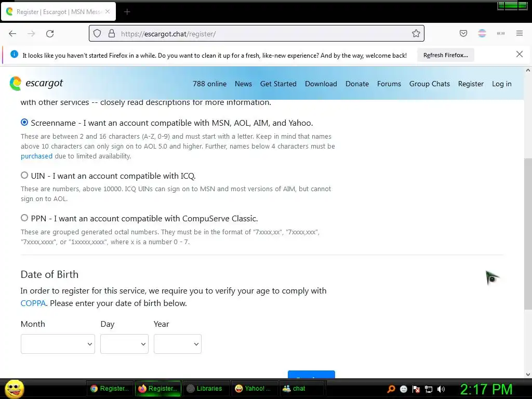Image resolution: width=532 pixels, height=399 pixels.
Task: Open the News menu item
Action: tap(243, 84)
